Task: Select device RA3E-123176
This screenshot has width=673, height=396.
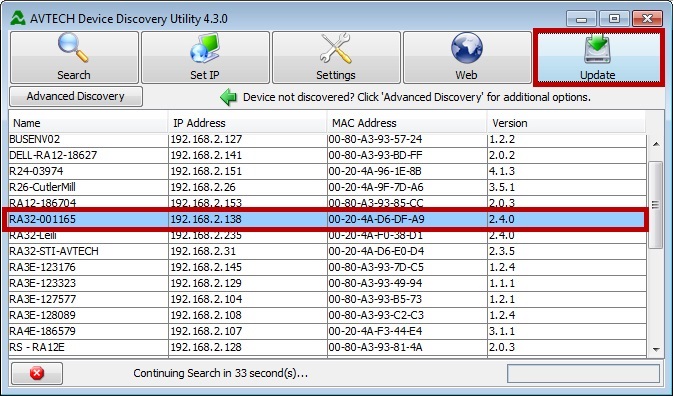Action: tap(327, 267)
